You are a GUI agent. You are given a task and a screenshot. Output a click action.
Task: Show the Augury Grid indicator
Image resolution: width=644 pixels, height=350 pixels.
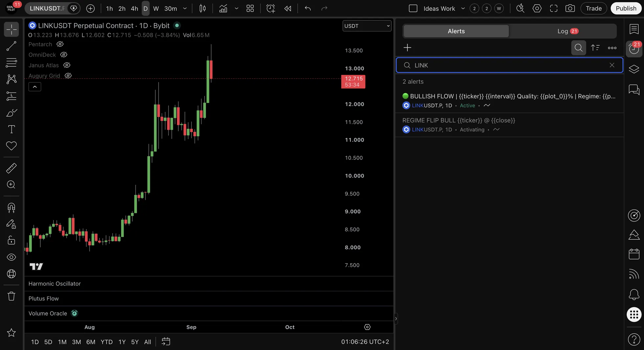click(68, 76)
